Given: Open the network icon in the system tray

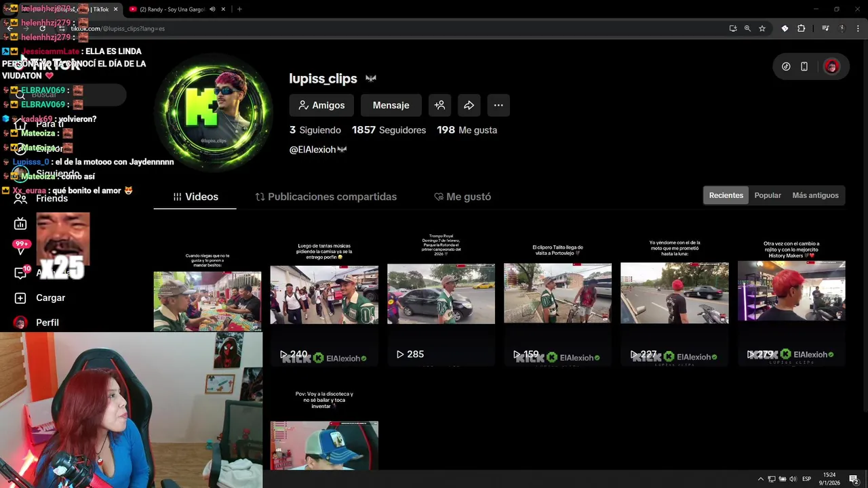Looking at the screenshot, I should tap(772, 479).
